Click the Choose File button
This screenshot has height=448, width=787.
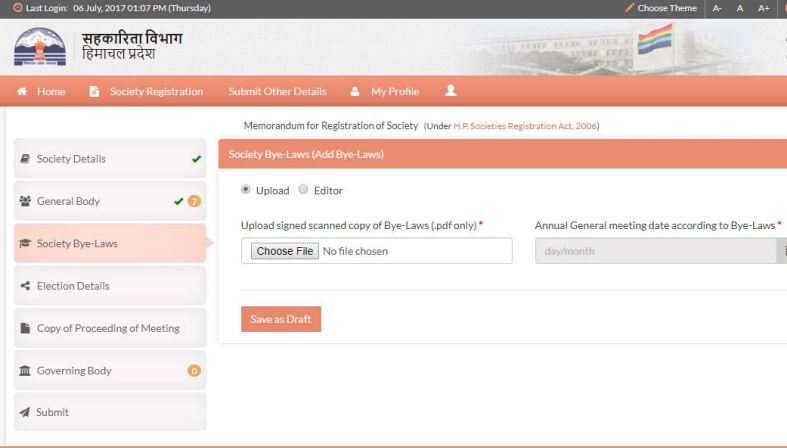point(285,251)
